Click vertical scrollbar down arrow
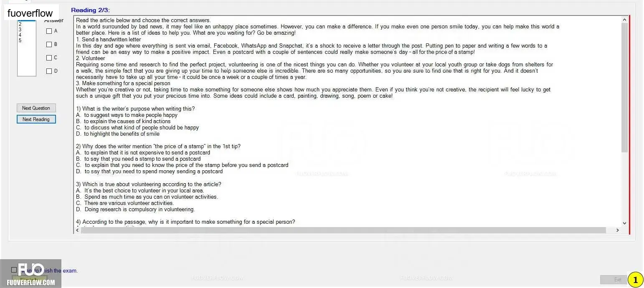The width and height of the screenshot is (644, 288). click(x=624, y=223)
